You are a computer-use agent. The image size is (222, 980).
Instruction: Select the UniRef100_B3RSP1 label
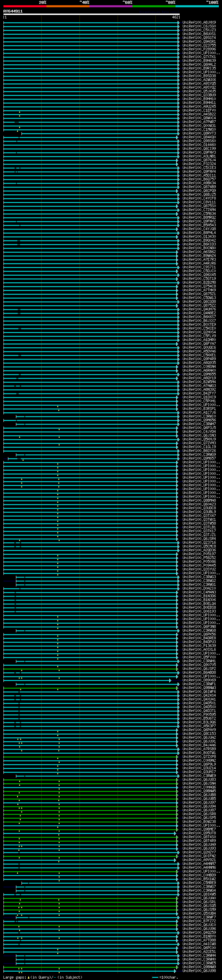coord(199,408)
